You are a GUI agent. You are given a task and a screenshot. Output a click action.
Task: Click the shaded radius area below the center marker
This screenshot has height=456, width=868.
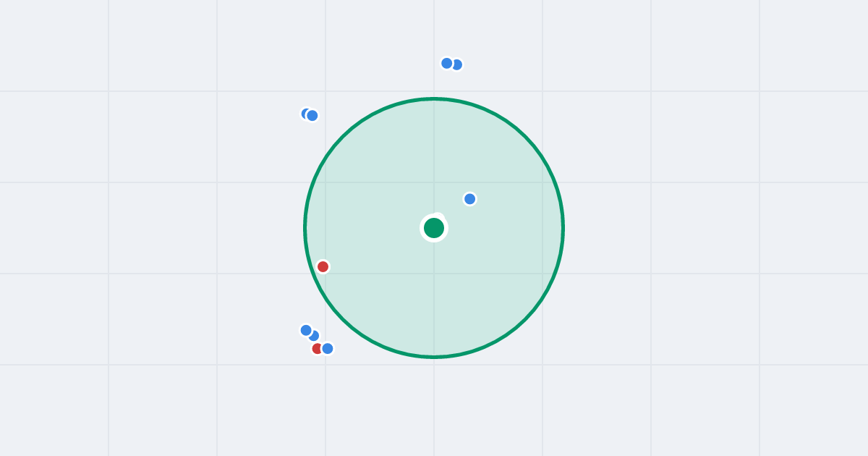pyautogui.click(x=434, y=297)
